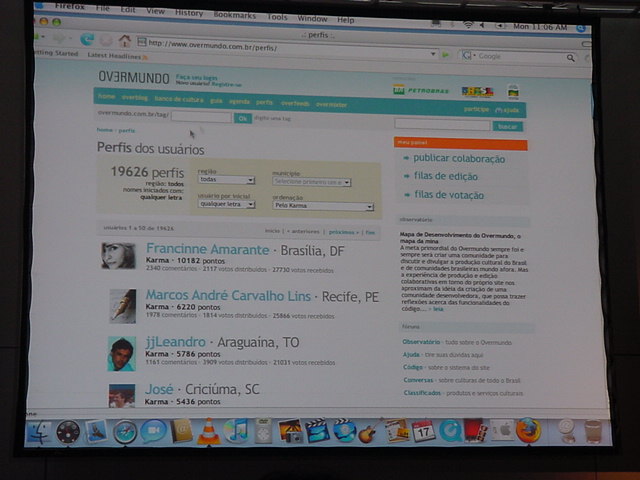Click the Classificados forum link

422,393
